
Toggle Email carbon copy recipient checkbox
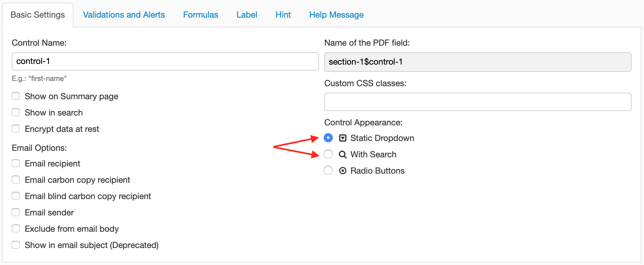(x=16, y=179)
